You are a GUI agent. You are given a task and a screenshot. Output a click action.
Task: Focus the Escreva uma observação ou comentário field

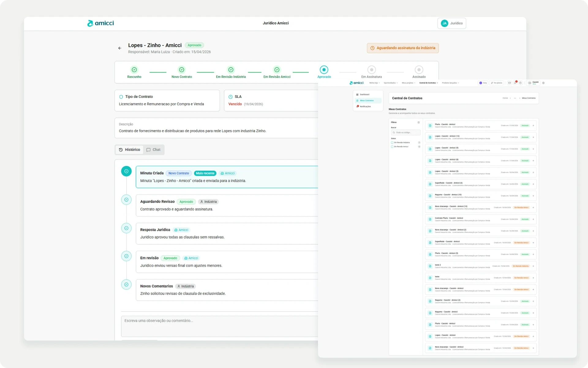(220, 326)
